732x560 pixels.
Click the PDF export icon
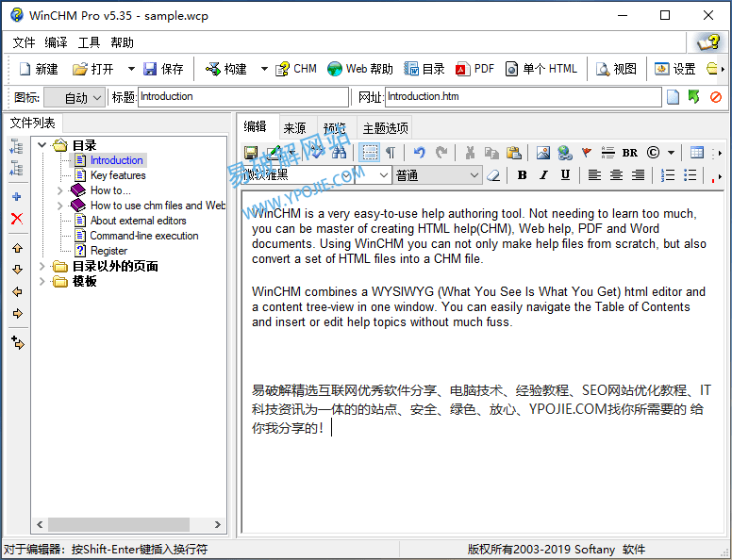tap(474, 69)
